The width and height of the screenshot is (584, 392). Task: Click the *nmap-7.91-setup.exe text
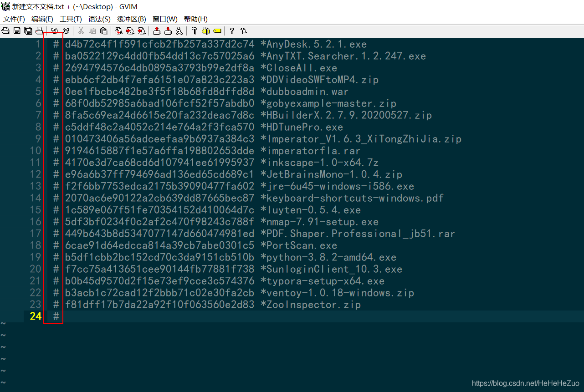point(319,222)
